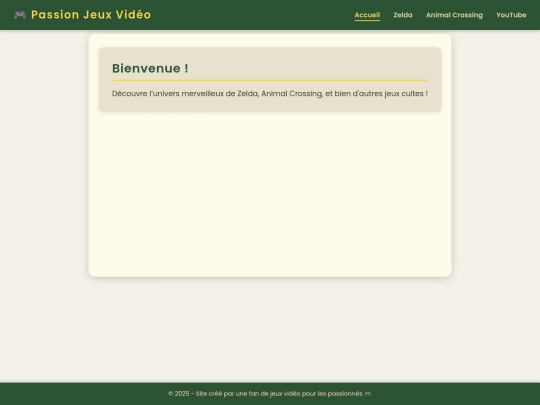Open the Passion Jeux Vidéo site title

point(91,15)
